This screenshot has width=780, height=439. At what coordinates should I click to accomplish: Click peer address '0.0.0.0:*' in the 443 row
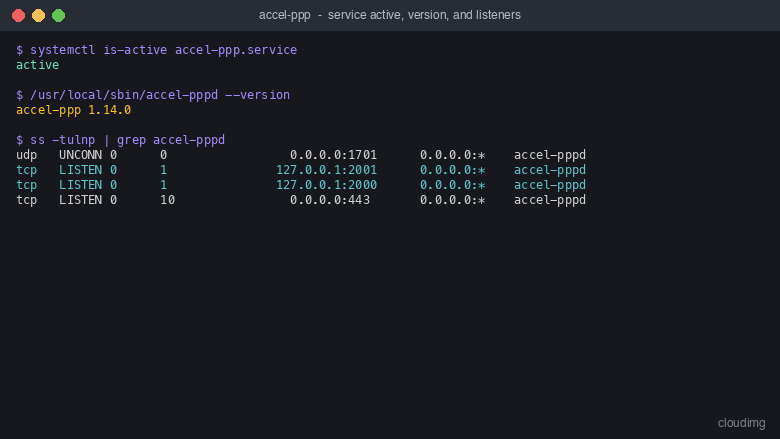tap(453, 199)
